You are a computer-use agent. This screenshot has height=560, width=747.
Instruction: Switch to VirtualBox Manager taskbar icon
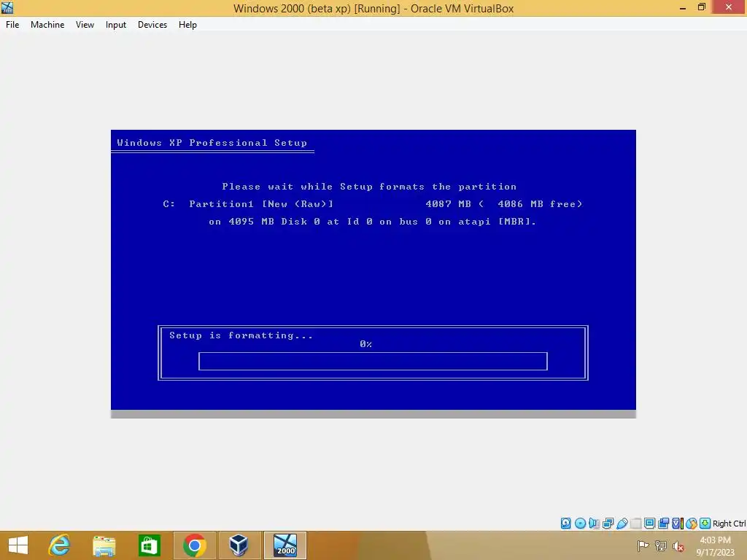click(239, 545)
